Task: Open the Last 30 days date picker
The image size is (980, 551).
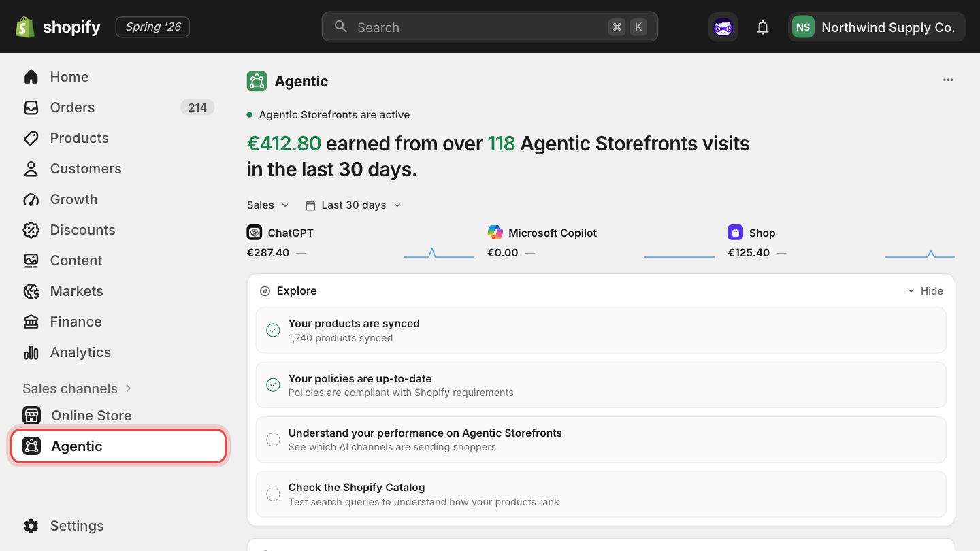Action: point(353,205)
